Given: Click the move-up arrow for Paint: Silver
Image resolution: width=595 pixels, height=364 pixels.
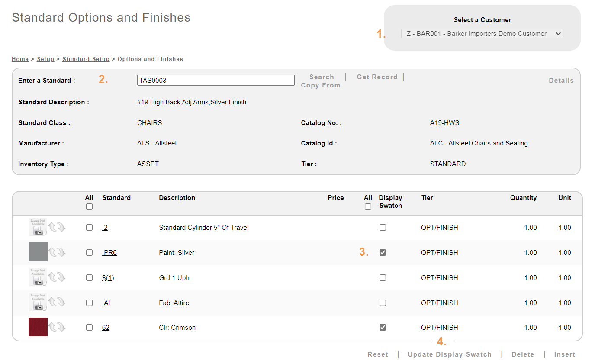Looking at the screenshot, I should click(x=53, y=252).
